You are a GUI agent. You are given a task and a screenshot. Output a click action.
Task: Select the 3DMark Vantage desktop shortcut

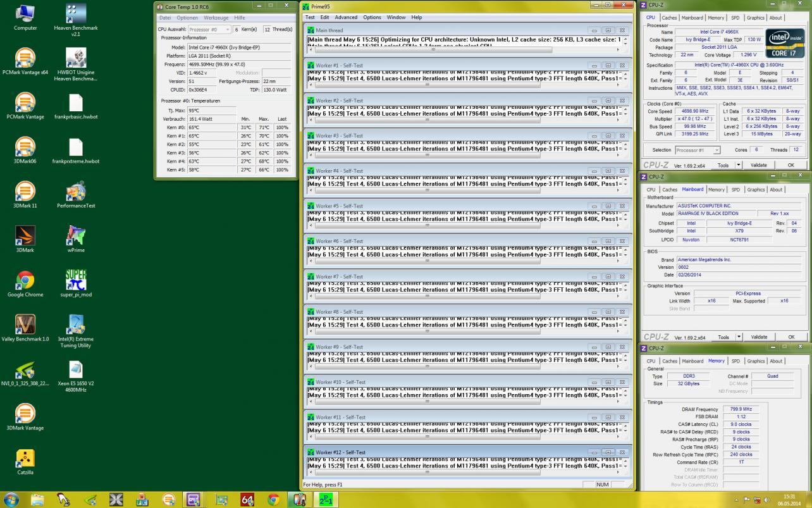coord(25,416)
